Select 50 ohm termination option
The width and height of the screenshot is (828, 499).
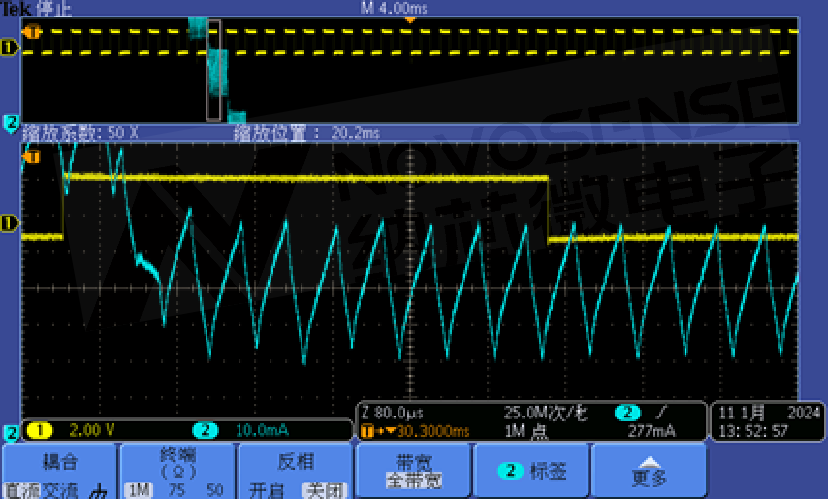coord(214,491)
